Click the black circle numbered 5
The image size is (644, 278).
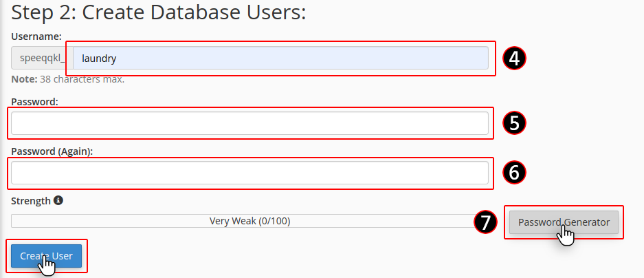point(514,123)
